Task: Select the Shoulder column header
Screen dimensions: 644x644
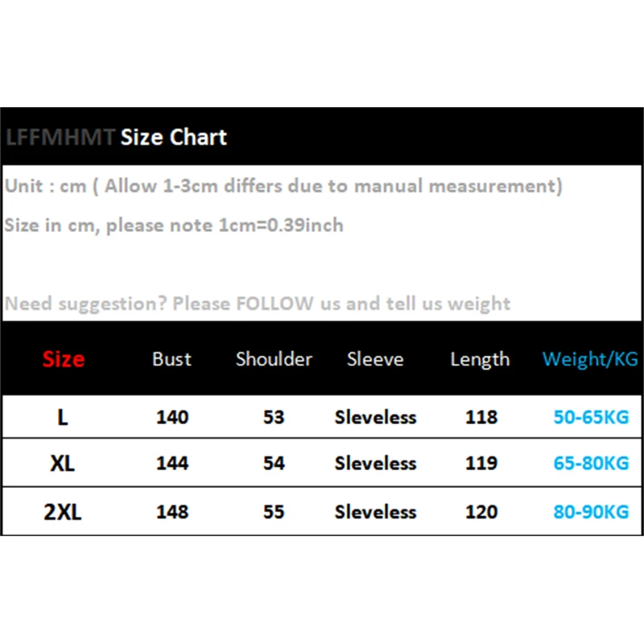Action: [274, 359]
